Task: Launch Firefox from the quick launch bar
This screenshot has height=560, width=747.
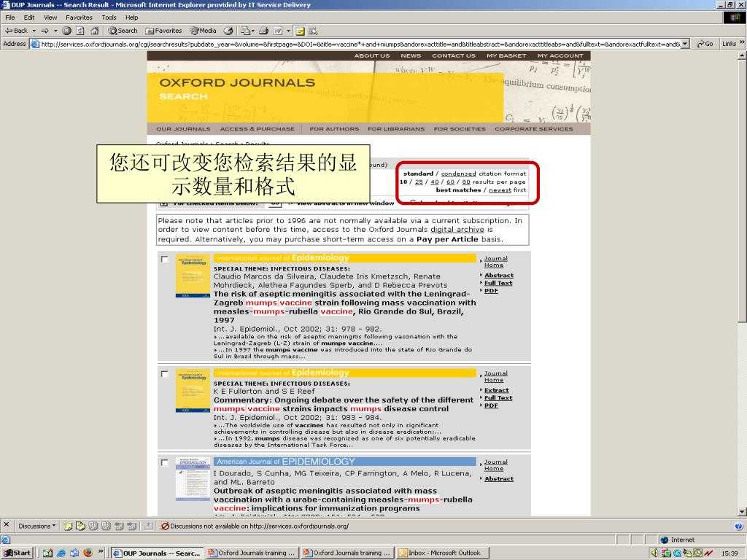Action: (x=88, y=553)
